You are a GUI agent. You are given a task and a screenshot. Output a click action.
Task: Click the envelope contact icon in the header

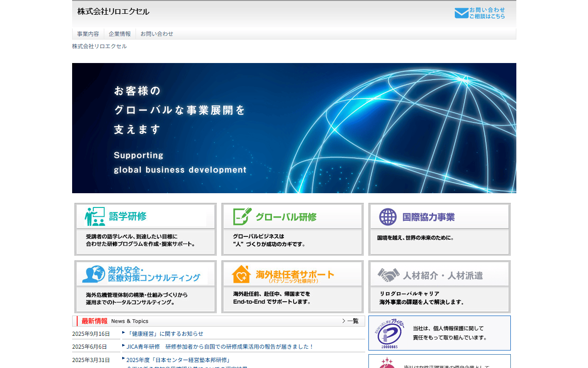[x=461, y=13]
